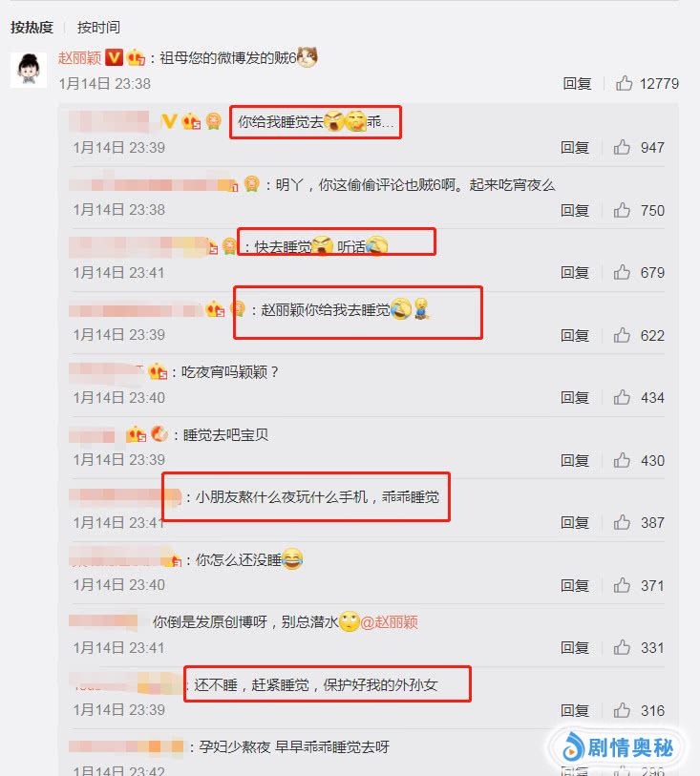Like the reply with 316 likes

[x=622, y=710]
